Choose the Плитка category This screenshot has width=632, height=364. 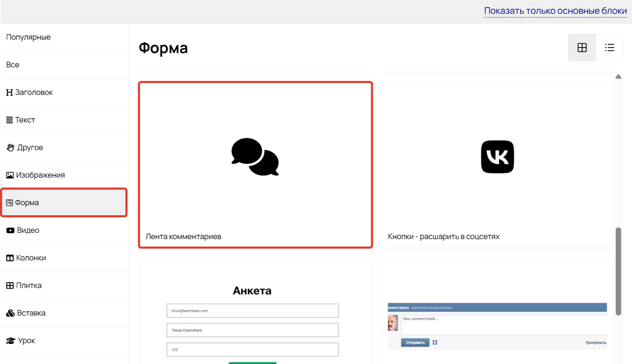[29, 286]
